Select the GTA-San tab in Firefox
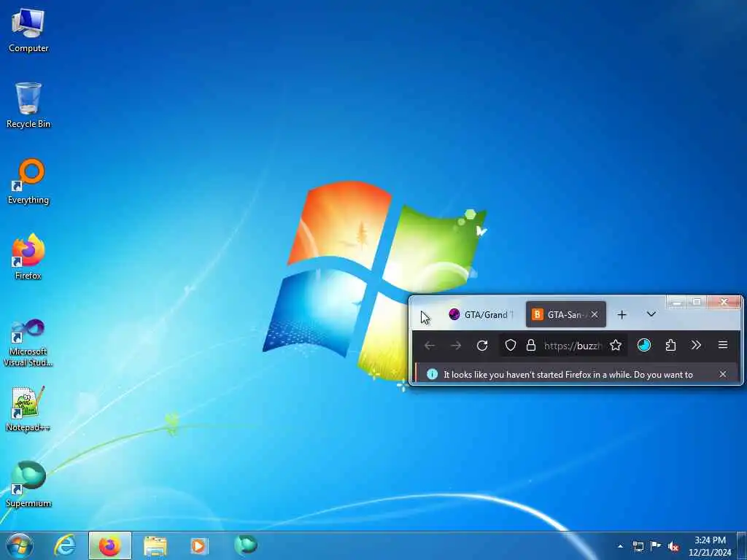 (x=565, y=315)
